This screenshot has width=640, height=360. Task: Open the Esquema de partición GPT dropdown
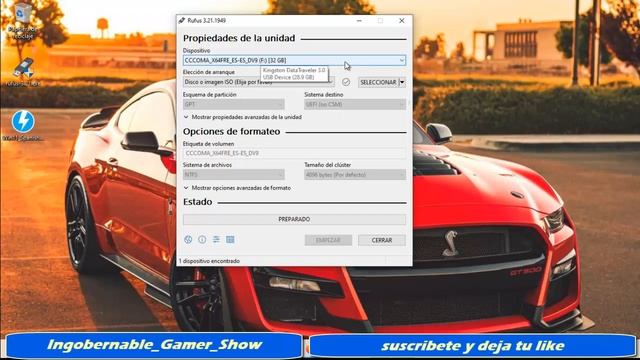tap(233, 104)
